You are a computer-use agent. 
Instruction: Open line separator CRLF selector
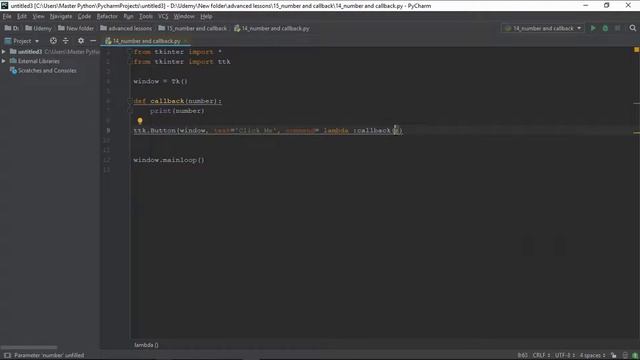[x=541, y=355]
